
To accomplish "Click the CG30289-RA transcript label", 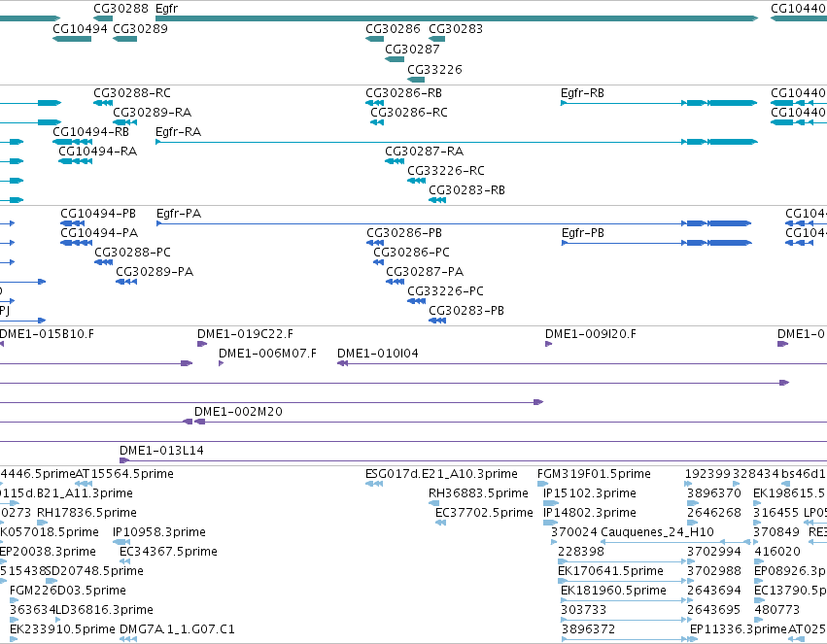I will tap(153, 113).
